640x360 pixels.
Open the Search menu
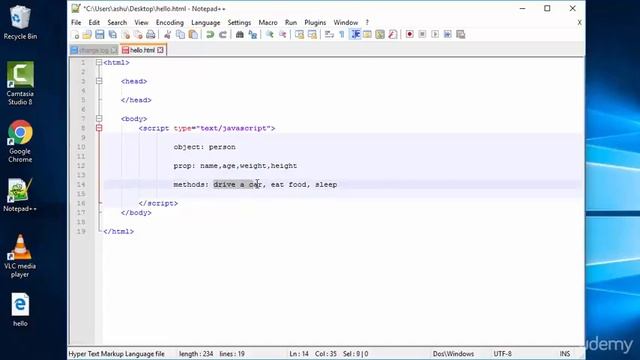[x=117, y=22]
